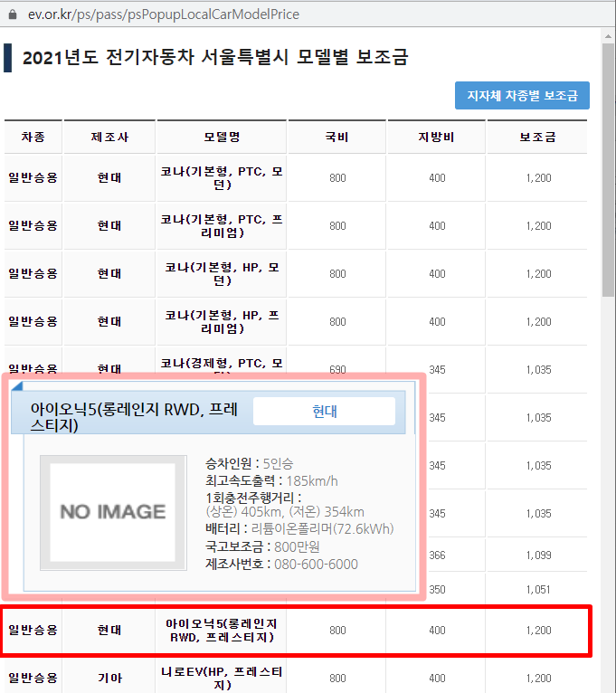The image size is (616, 693).
Task: Click the 1,051 보조금 value
Action: tap(539, 590)
